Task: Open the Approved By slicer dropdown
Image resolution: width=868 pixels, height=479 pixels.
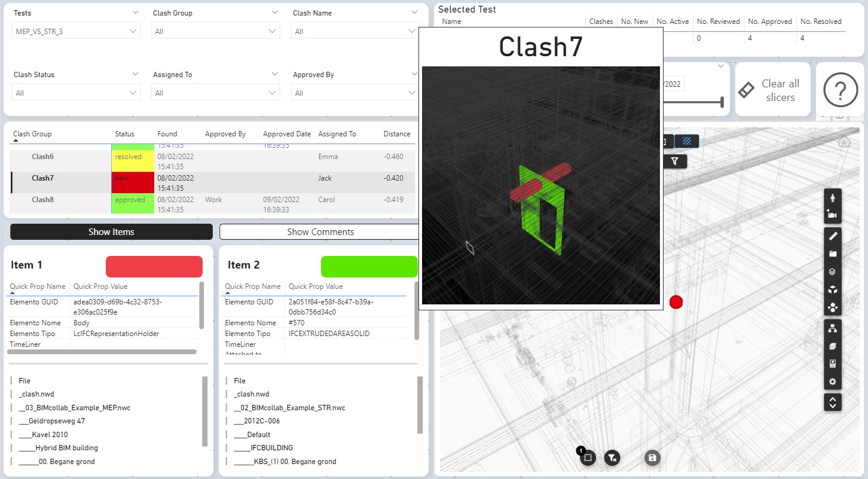Action: pos(355,93)
